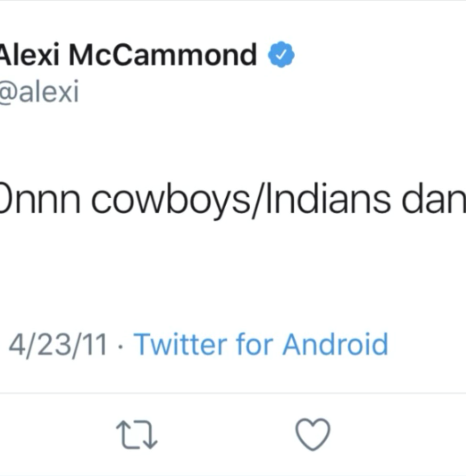The image size is (466, 476).
Task: Click the word "Android" in source label
Action: [335, 345]
